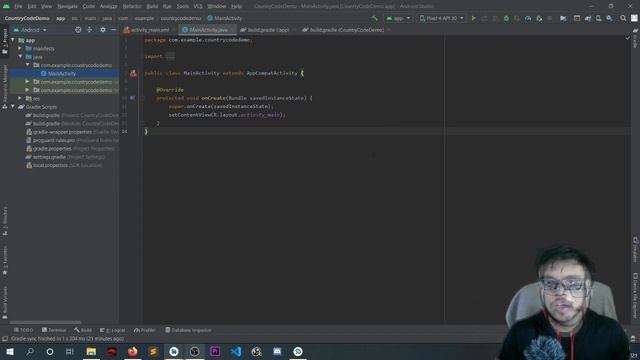Screen dimensions: 640x360
Task: Switch to activity_main.xml editor tab
Action: pos(149,30)
